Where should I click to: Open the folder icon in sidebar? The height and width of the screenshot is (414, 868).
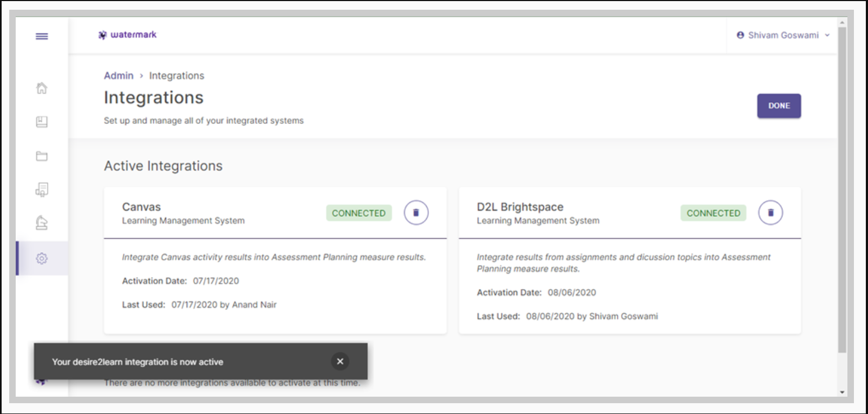[42, 156]
